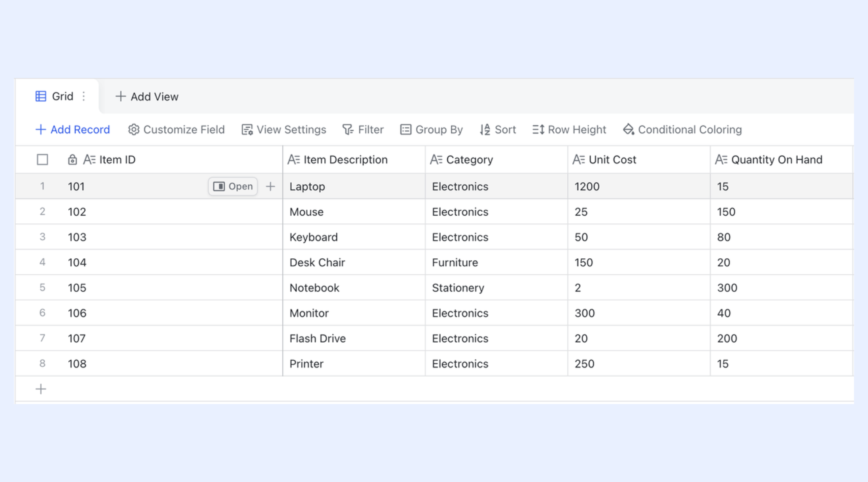Click text type icon of Category column

coord(436,160)
